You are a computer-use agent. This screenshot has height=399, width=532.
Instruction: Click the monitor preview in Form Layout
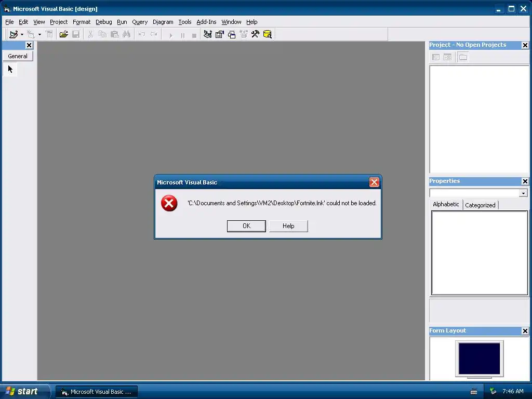(x=480, y=358)
